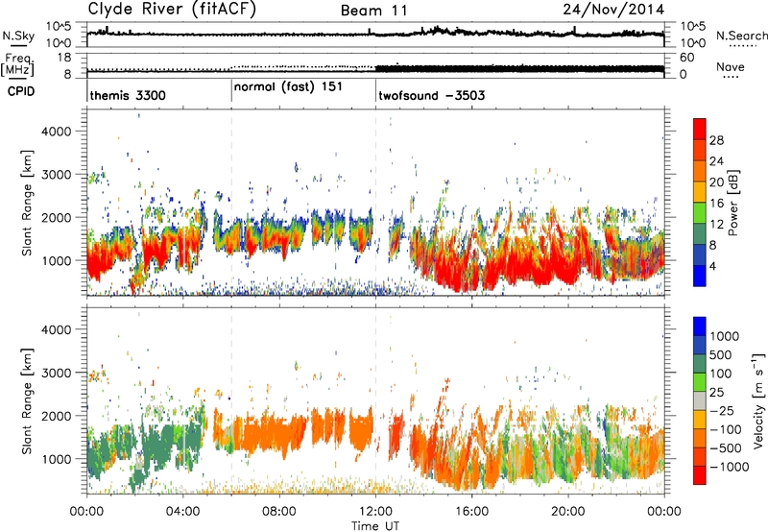Click the '500' value on the Velocity color bar
Screen dimensions: 768x532
click(x=723, y=355)
